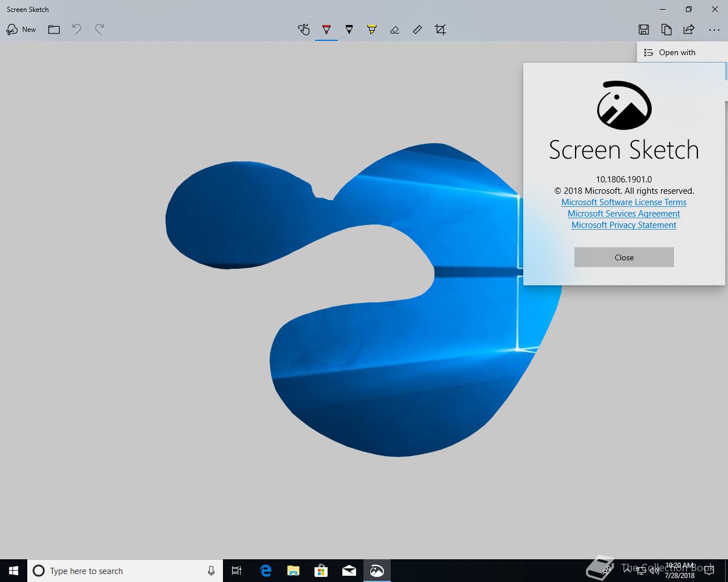The image size is (728, 582).
Task: Open File Explorer from taskbar
Action: coord(293,571)
